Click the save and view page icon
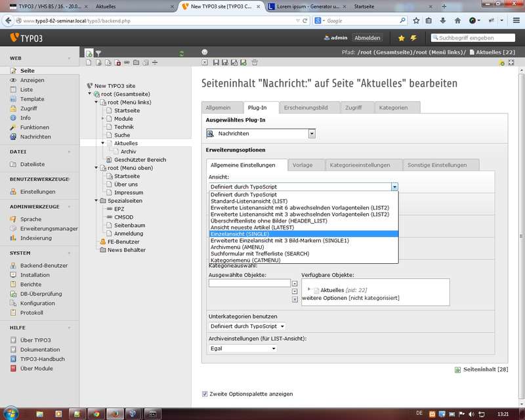 click(225, 62)
